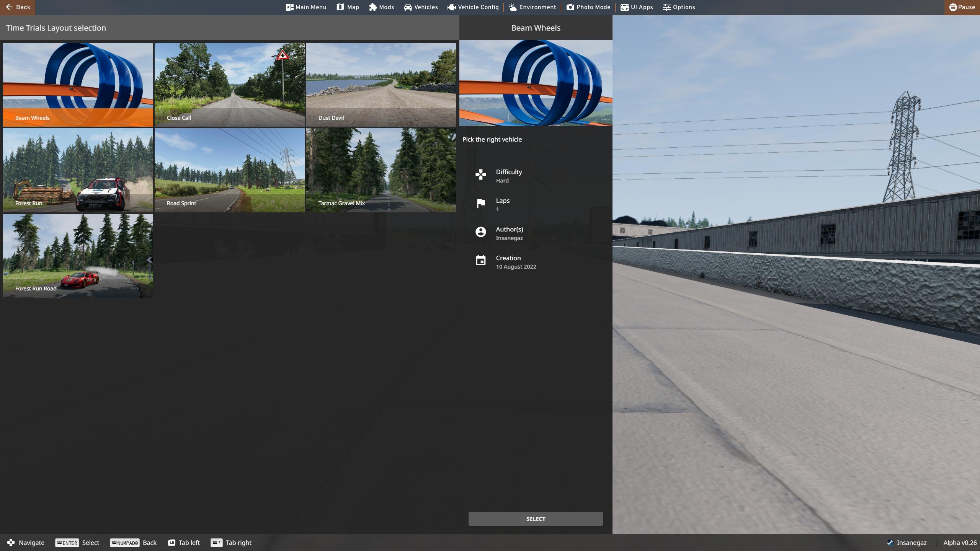This screenshot has width=980, height=551.
Task: Click the Back arrow button
Action: [x=18, y=7]
